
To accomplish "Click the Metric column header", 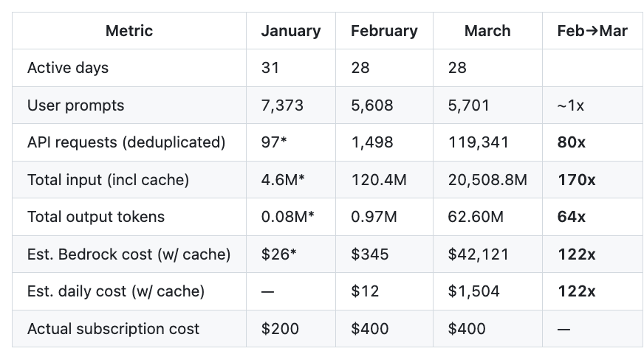I will click(x=129, y=31).
